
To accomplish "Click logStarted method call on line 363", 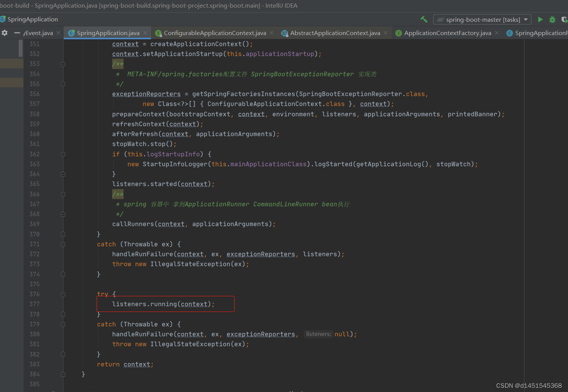I will (333, 164).
